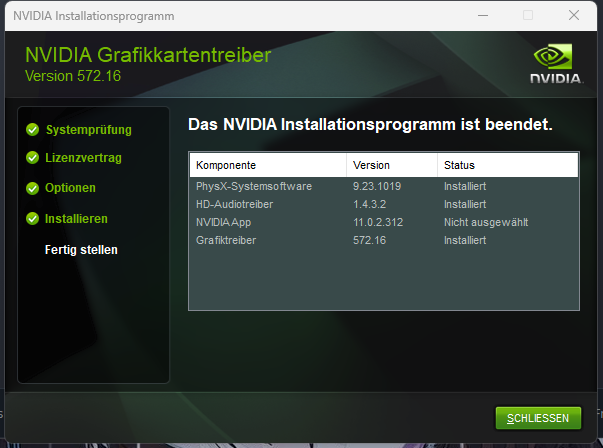Screen dimensions: 603x448
Task: Select the HD-Audiotreiber row
Action: pos(384,204)
